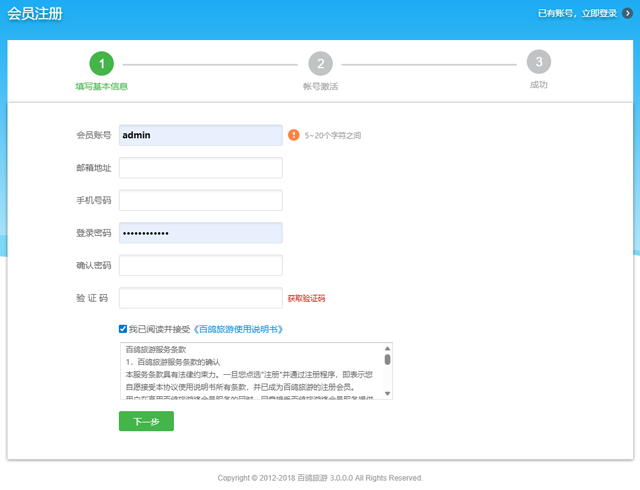640x490 pixels.
Task: Click the terms box scroll-up arrow
Action: pos(387,349)
